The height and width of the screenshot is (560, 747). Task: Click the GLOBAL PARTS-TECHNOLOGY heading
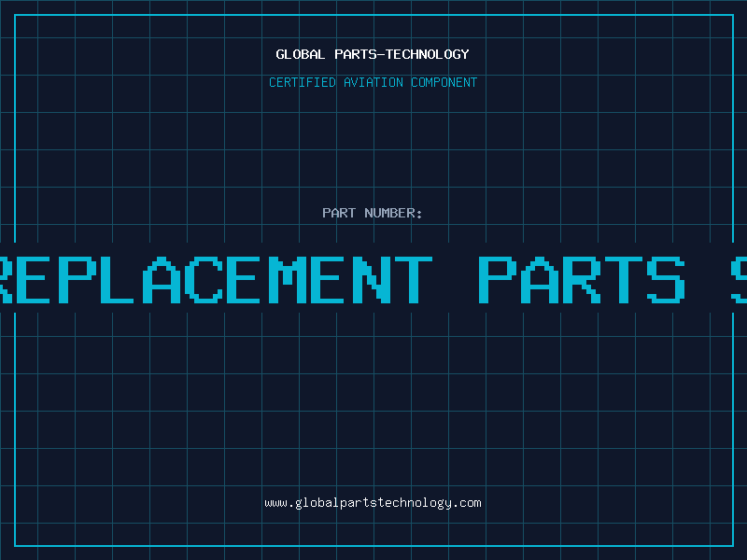coord(373,54)
